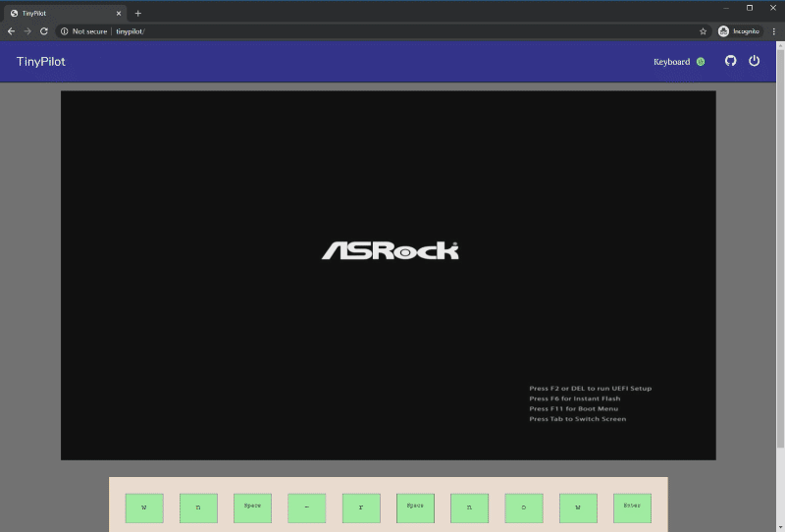This screenshot has height=532, width=785.
Task: Click the power shutdown icon
Action: (x=754, y=61)
